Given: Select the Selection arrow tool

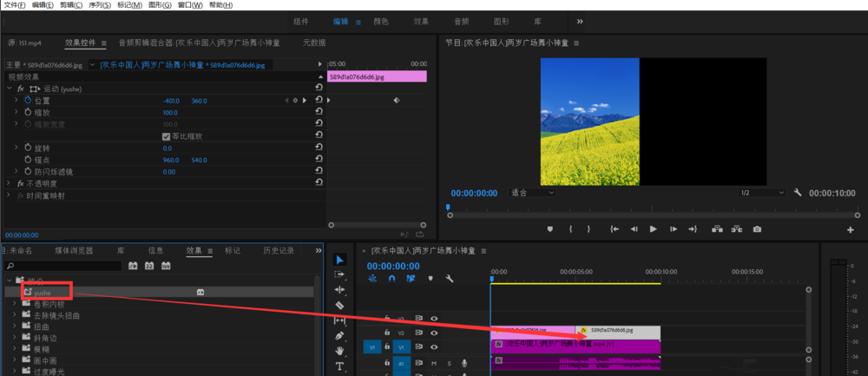Looking at the screenshot, I should 339,260.
